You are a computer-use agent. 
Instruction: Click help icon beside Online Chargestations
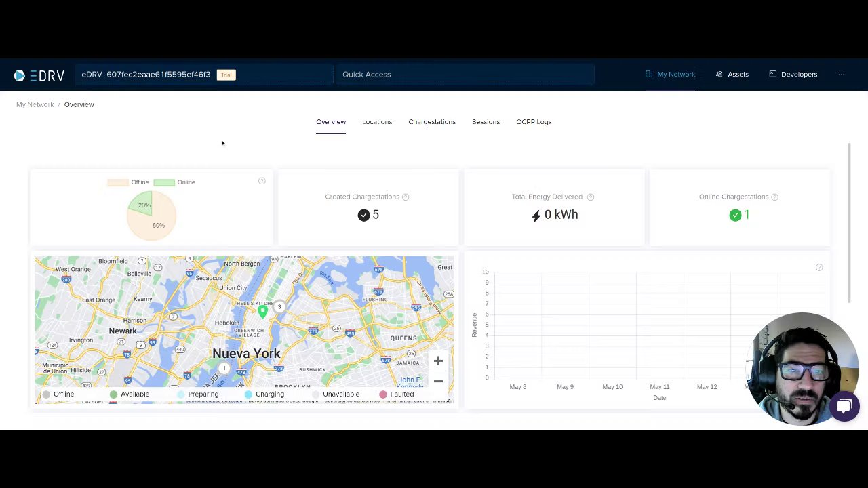[x=774, y=197]
